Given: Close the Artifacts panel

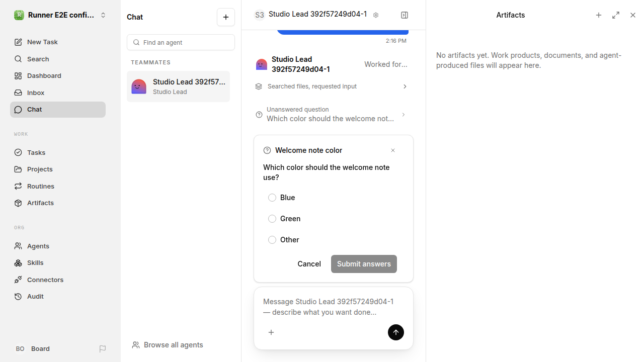Looking at the screenshot, I should tap(633, 15).
